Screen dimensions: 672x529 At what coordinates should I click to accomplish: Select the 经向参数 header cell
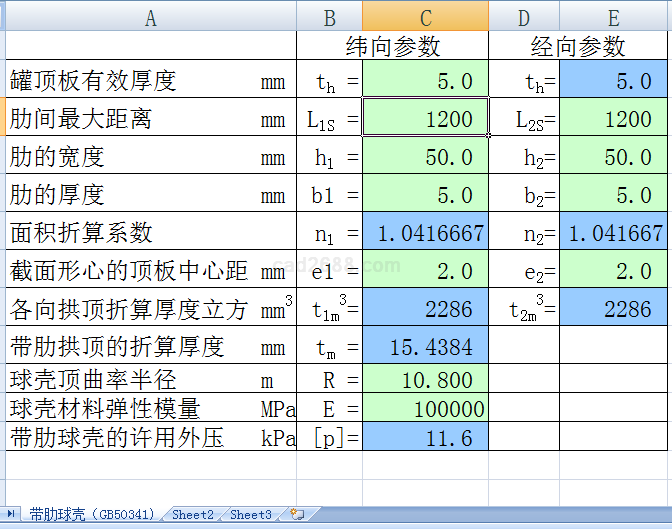click(578, 46)
